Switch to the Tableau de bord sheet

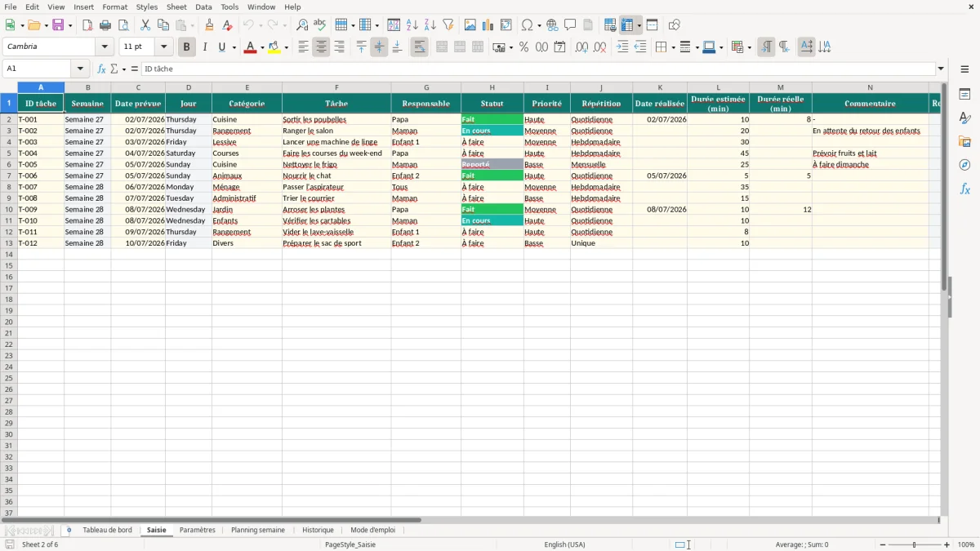click(107, 531)
